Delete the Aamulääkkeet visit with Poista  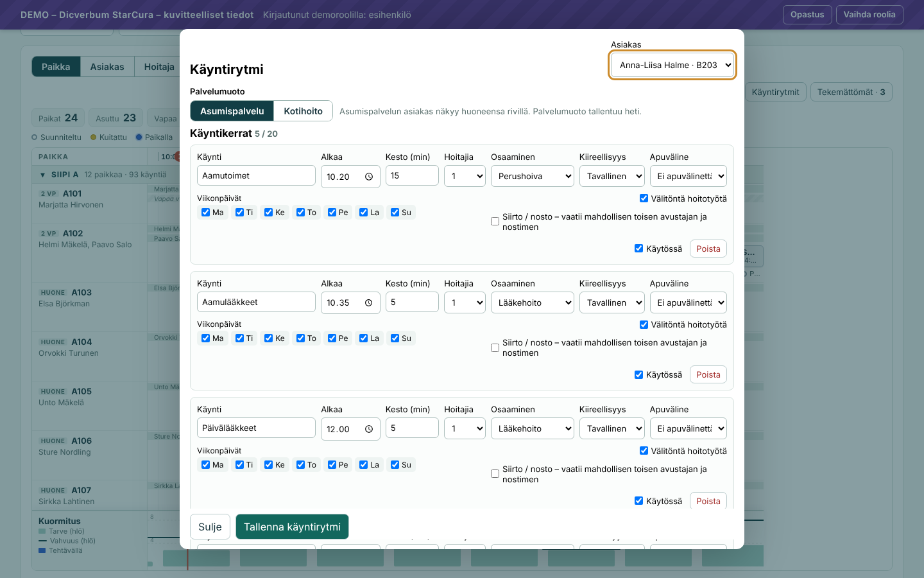[x=708, y=374]
